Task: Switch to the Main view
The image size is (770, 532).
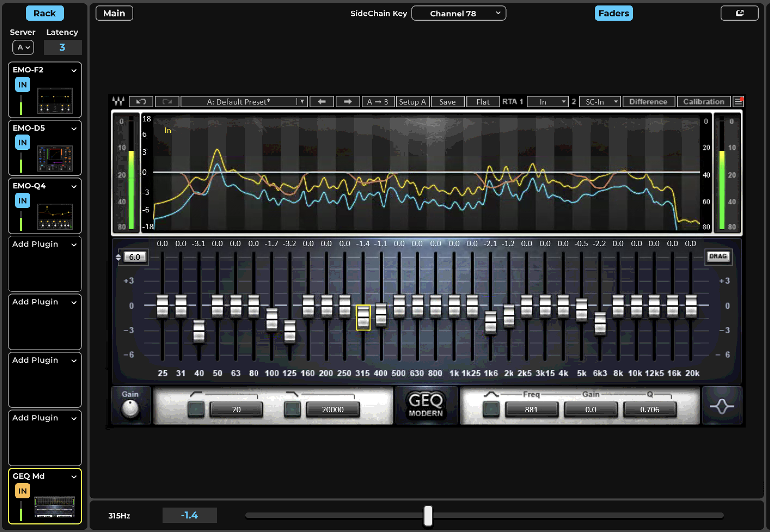Action: pyautogui.click(x=114, y=13)
